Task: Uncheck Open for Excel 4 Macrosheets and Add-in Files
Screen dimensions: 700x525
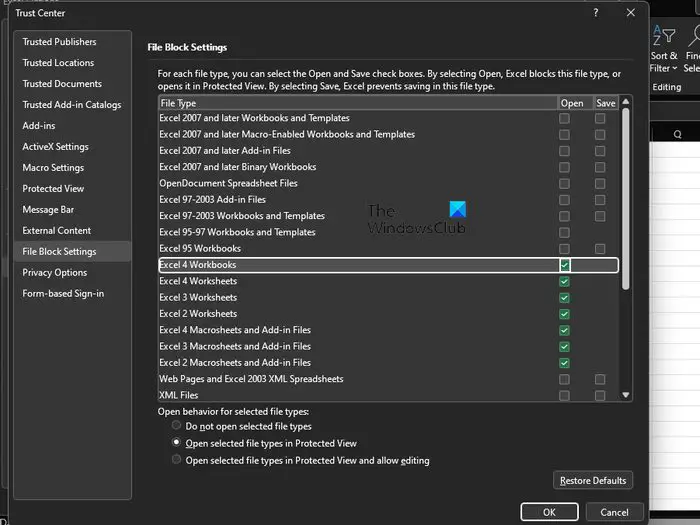Action: coord(564,330)
